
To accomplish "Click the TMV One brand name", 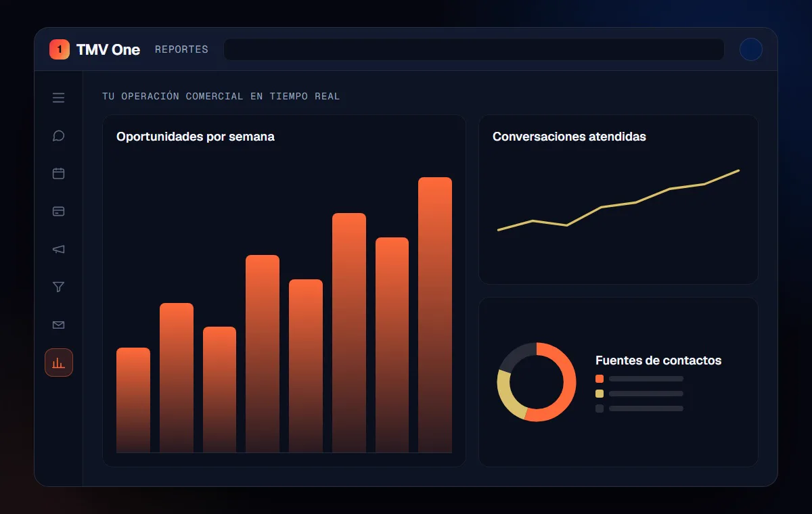I will pos(108,49).
